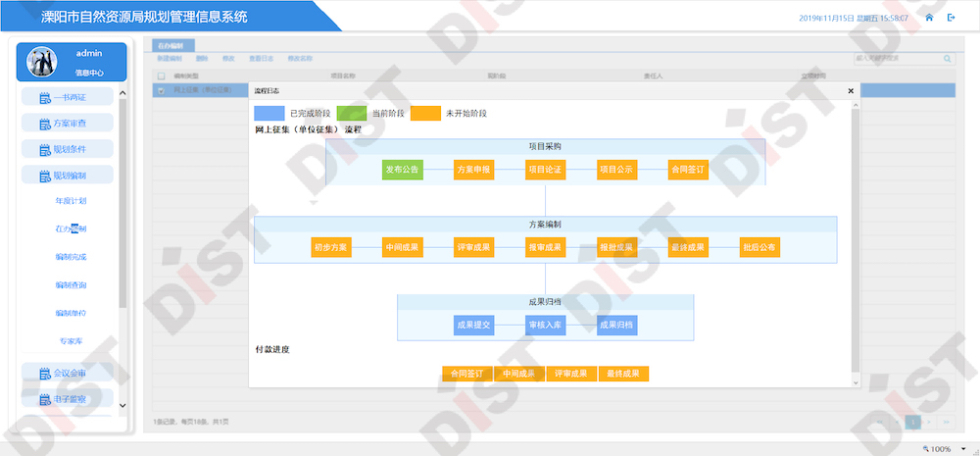Click the 会议会审 sidebar icon

(45, 374)
